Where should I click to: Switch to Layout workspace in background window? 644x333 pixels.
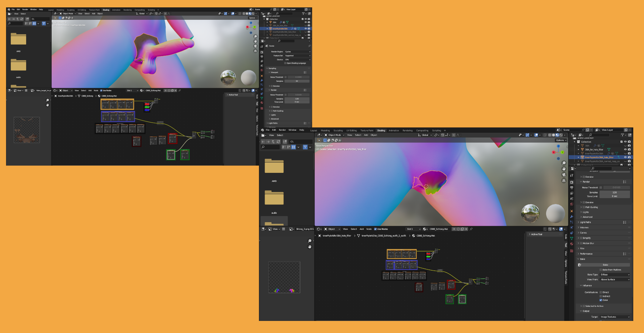pos(51,10)
